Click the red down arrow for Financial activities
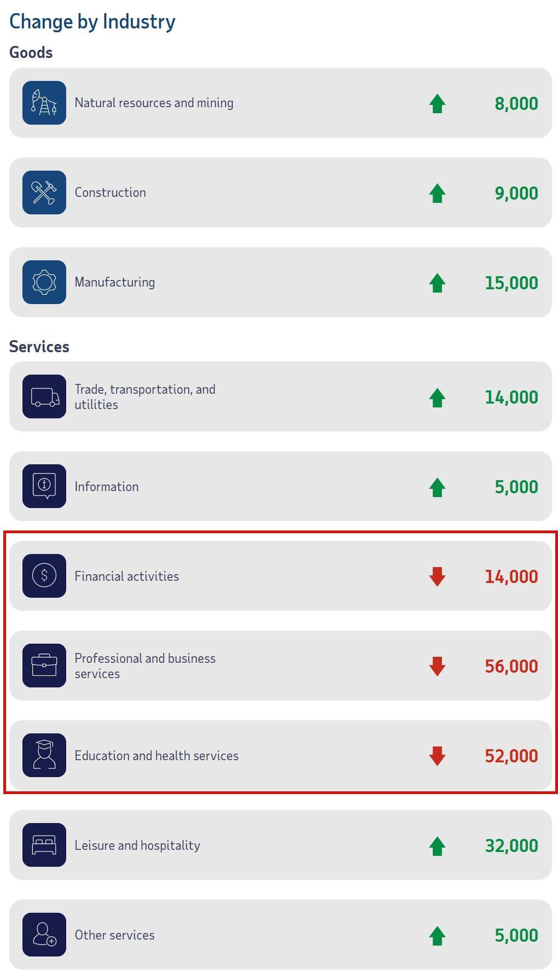 tap(437, 576)
